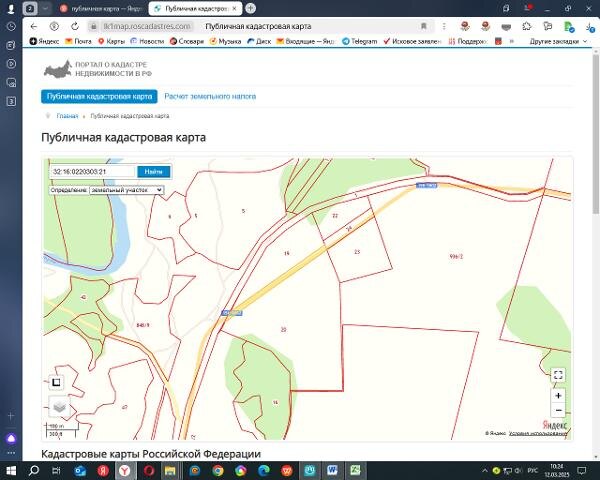Image resolution: width=600 pixels, height=480 pixels.
Task: Open Microsoft Edge from taskbar
Action: point(264,470)
